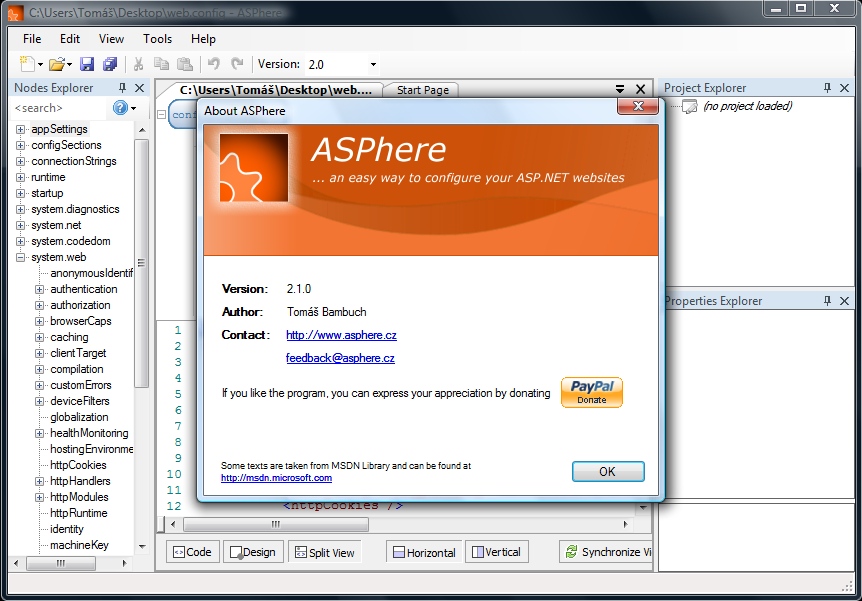Open the help icon dropdown arrow
The height and width of the screenshot is (601, 862).
pos(133,108)
